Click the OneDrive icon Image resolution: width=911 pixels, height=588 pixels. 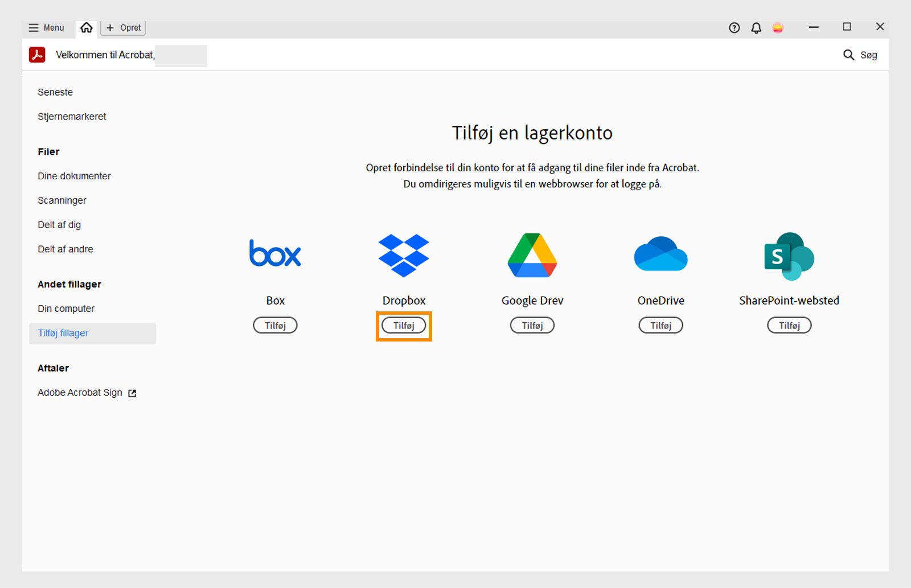[660, 255]
